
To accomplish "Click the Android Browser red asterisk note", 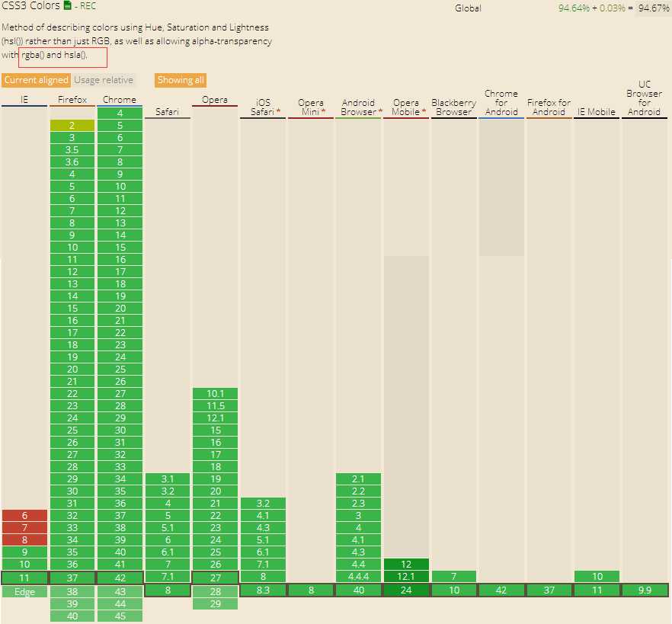I will (x=380, y=111).
